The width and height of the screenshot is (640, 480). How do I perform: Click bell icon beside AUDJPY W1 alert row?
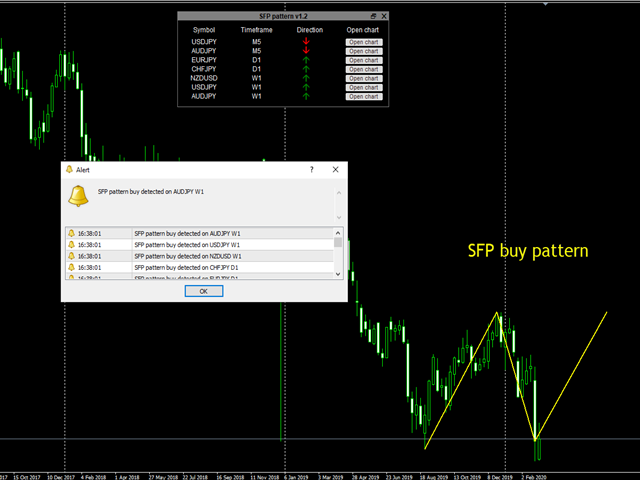point(71,233)
